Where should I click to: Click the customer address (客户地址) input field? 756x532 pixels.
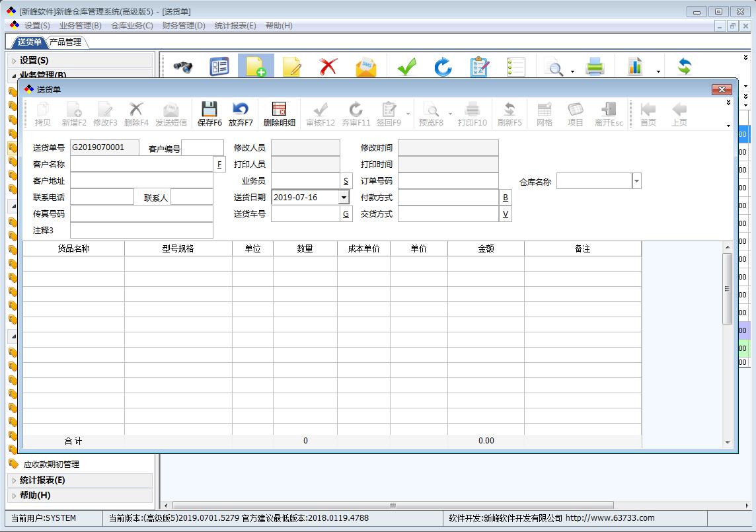(141, 180)
